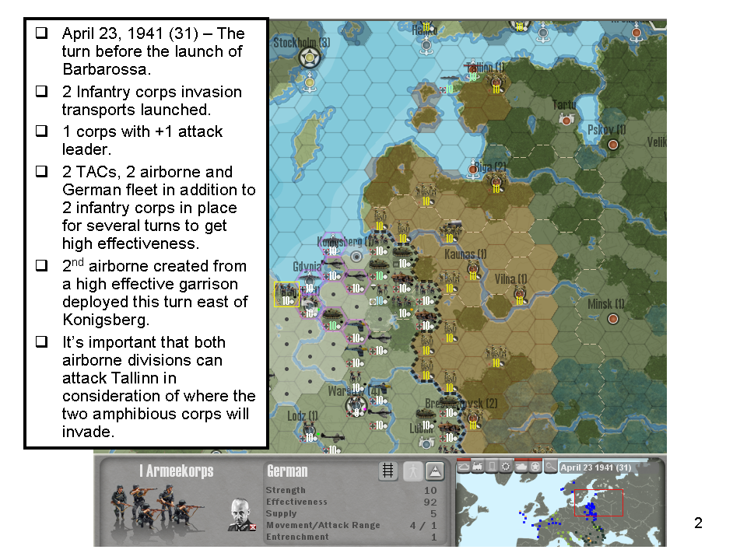
Task: Select the infantry foot movement icon
Action: pos(412,471)
